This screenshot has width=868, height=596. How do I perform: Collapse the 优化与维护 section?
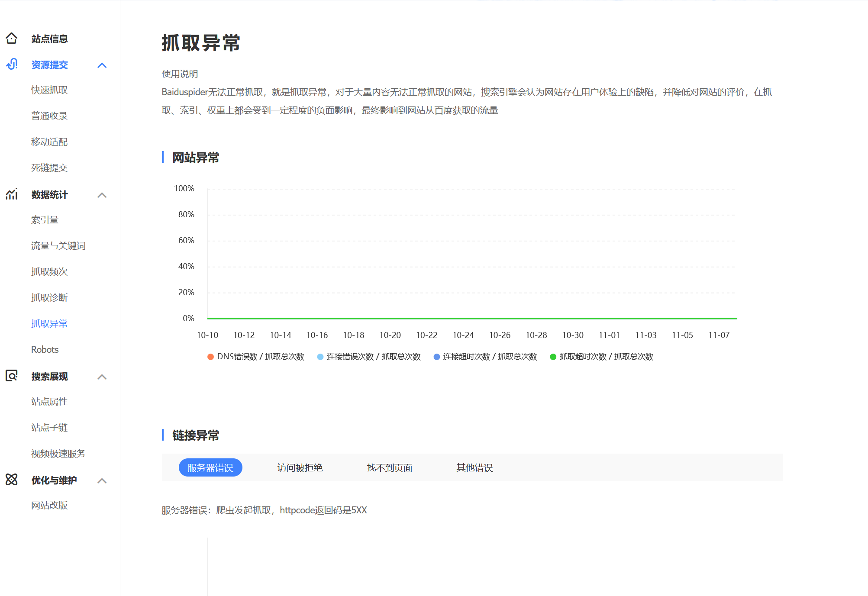103,481
